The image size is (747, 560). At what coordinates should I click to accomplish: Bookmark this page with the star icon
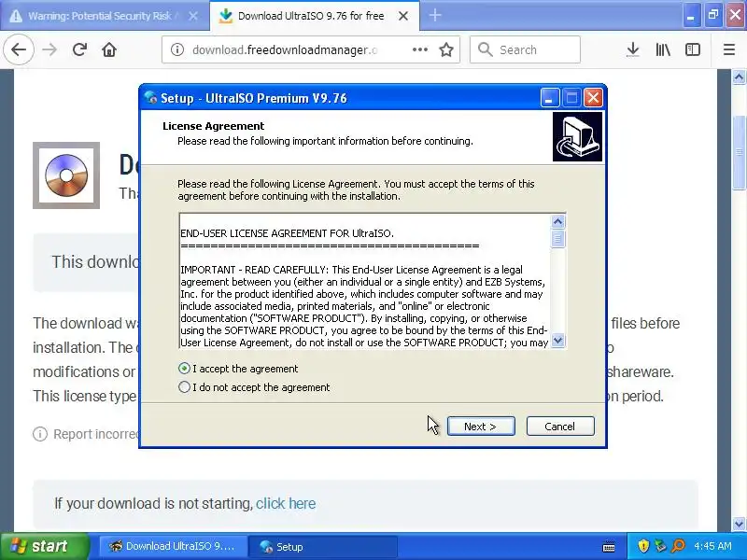(x=446, y=49)
